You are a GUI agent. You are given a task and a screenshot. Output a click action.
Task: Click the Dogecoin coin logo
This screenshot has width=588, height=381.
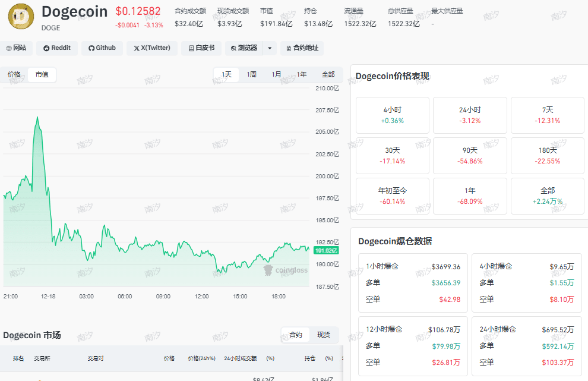point(21,17)
